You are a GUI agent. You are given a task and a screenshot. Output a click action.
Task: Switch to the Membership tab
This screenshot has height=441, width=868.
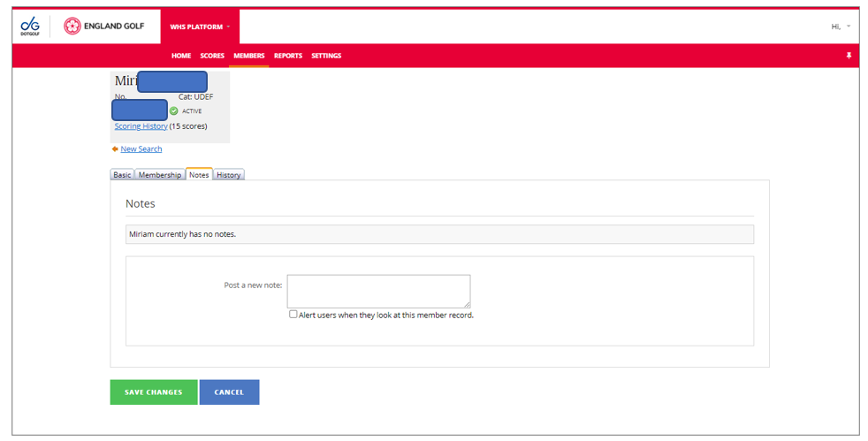pyautogui.click(x=160, y=175)
